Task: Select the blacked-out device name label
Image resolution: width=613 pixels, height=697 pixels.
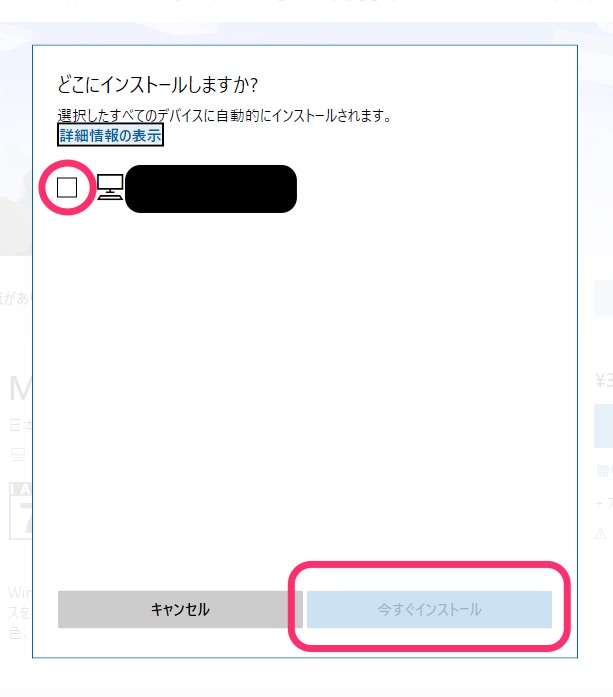Action: (x=211, y=188)
